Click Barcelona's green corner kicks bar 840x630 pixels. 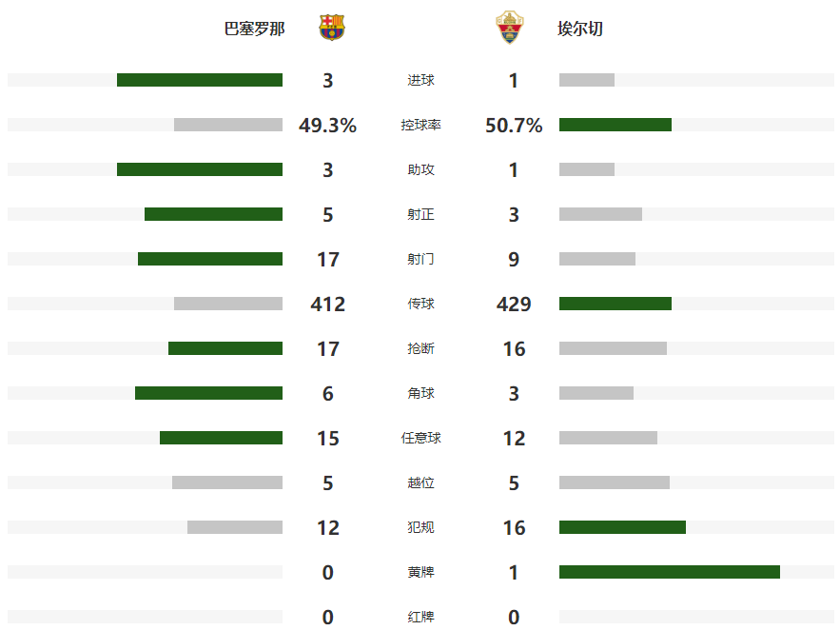(208, 393)
